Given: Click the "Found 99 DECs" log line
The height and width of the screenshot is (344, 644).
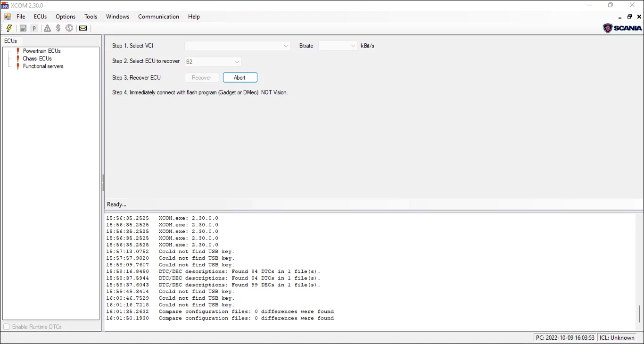Looking at the screenshot, I should click(213, 285).
